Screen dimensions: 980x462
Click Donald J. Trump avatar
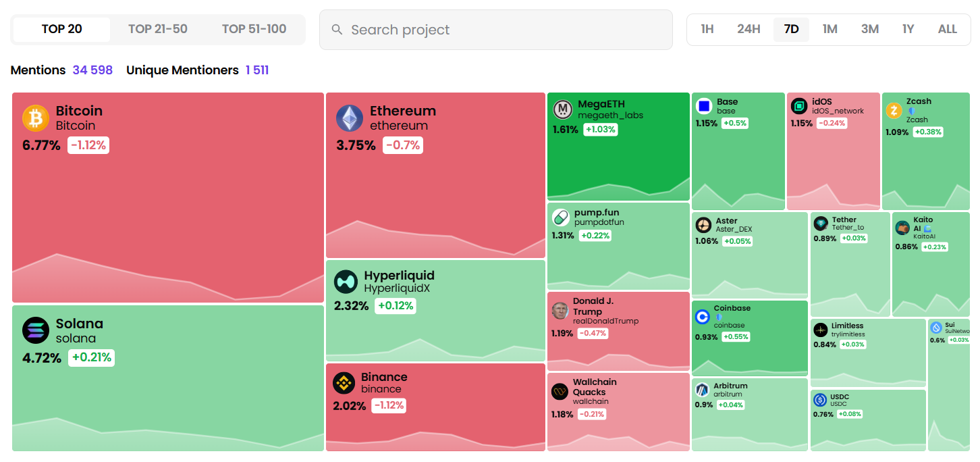pos(560,311)
